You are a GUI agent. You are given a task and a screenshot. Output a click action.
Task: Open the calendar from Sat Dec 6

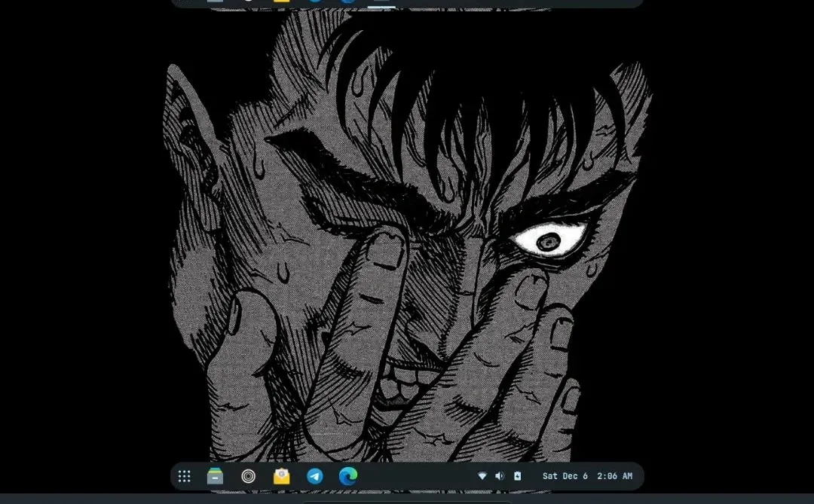pyautogui.click(x=565, y=476)
